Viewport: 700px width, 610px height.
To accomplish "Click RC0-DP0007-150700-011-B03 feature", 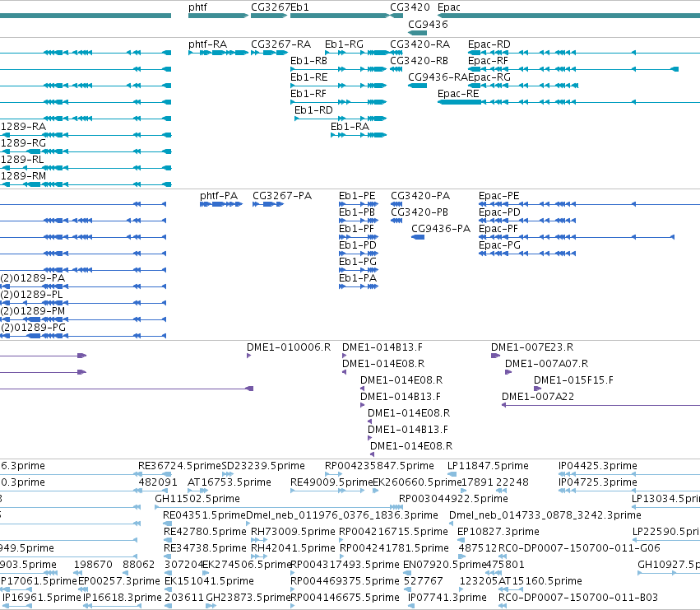I will pyautogui.click(x=503, y=606).
